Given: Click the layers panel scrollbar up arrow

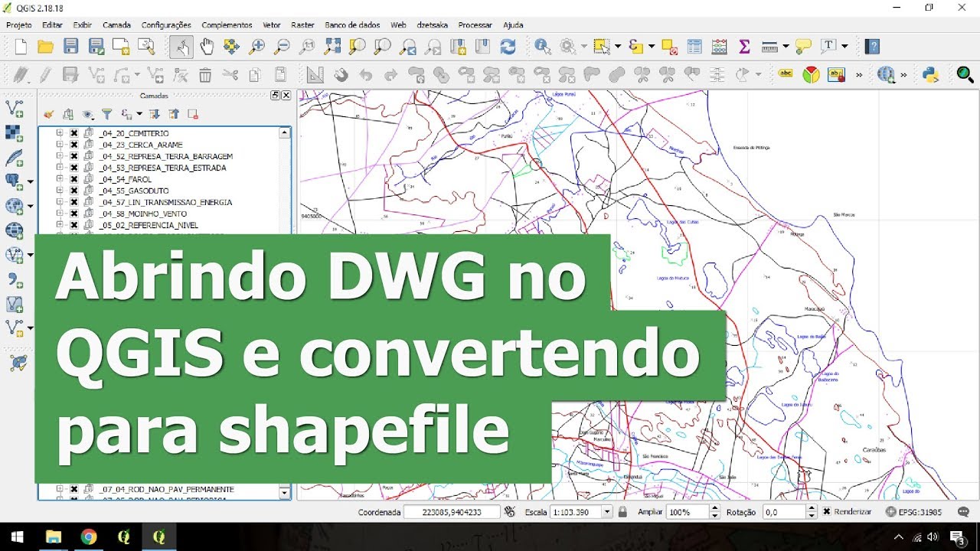Looking at the screenshot, I should tap(285, 132).
